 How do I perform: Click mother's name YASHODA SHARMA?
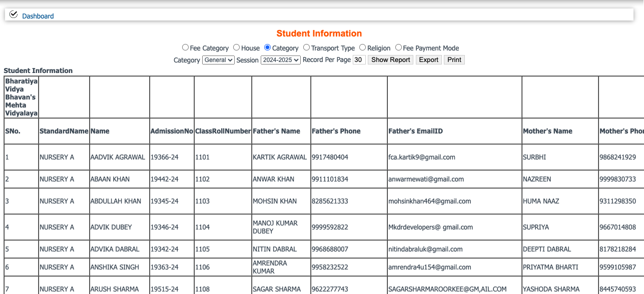pyautogui.click(x=551, y=289)
